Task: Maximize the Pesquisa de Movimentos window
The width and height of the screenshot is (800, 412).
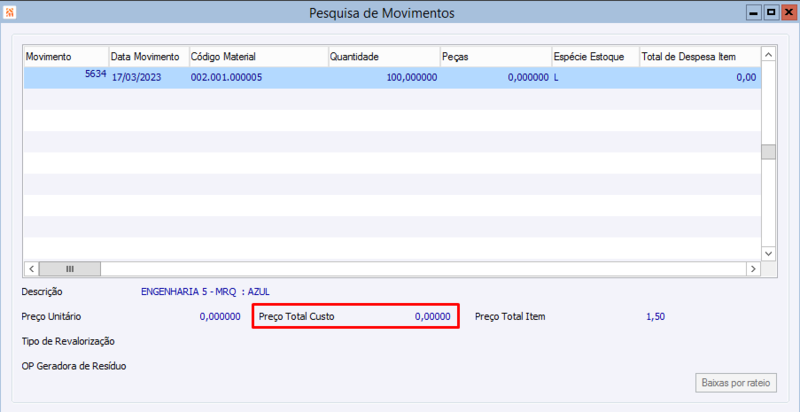Action: point(771,12)
